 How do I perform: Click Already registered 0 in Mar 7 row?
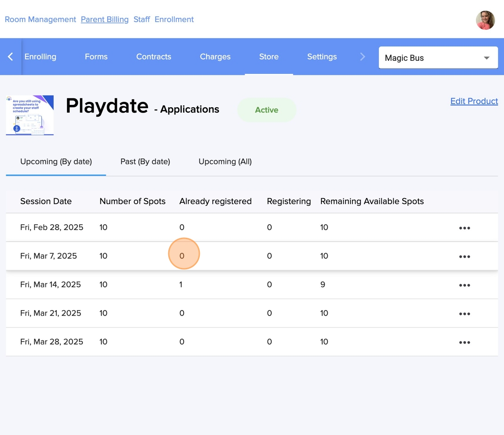pyautogui.click(x=182, y=256)
